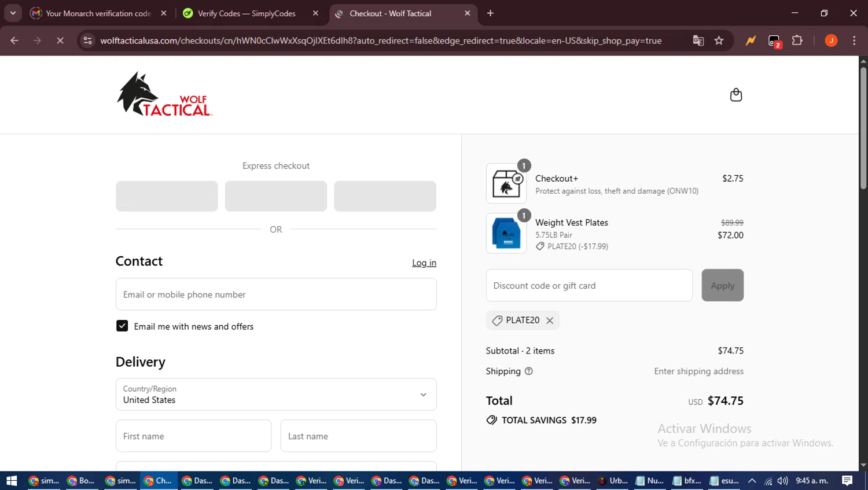The height and width of the screenshot is (490, 868).
Task: Uncheck Email me with news and offers
Action: pyautogui.click(x=122, y=326)
